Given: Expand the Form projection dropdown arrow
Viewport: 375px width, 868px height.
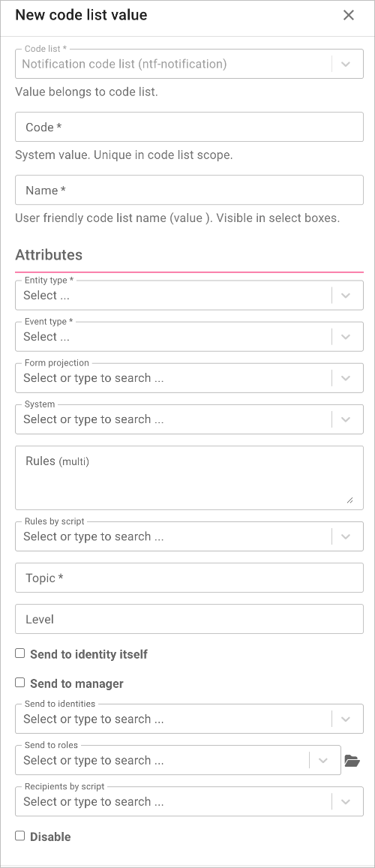Looking at the screenshot, I should tap(346, 378).
